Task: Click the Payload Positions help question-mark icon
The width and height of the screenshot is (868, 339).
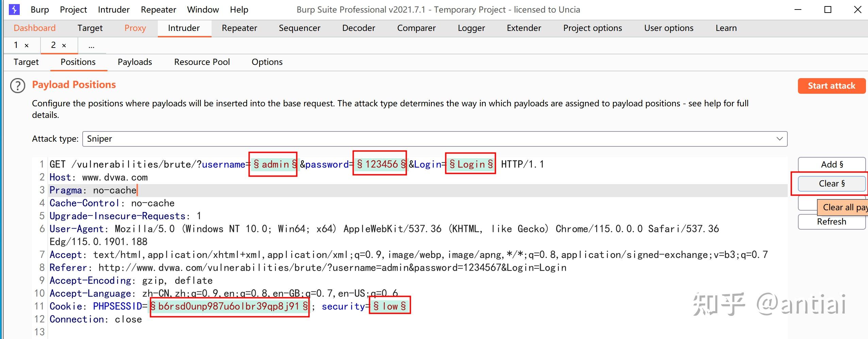Action: (x=18, y=86)
